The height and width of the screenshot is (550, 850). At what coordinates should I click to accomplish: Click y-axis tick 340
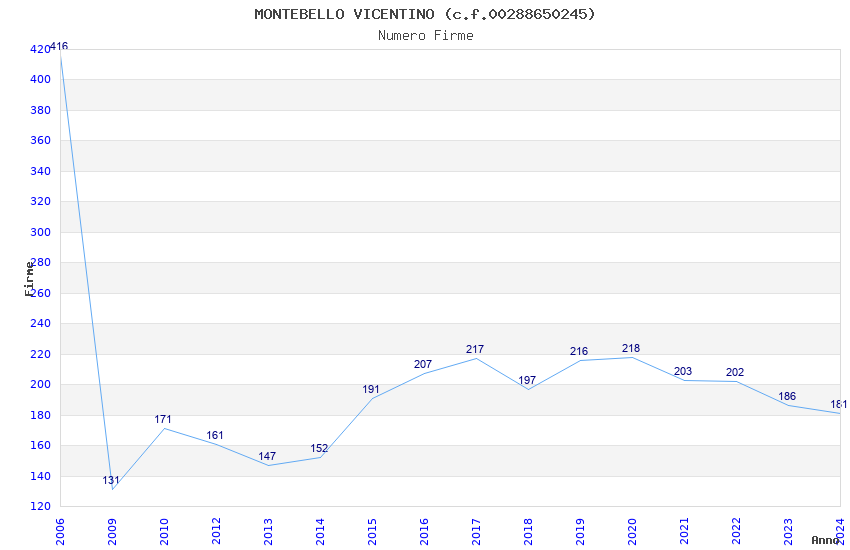click(x=40, y=171)
